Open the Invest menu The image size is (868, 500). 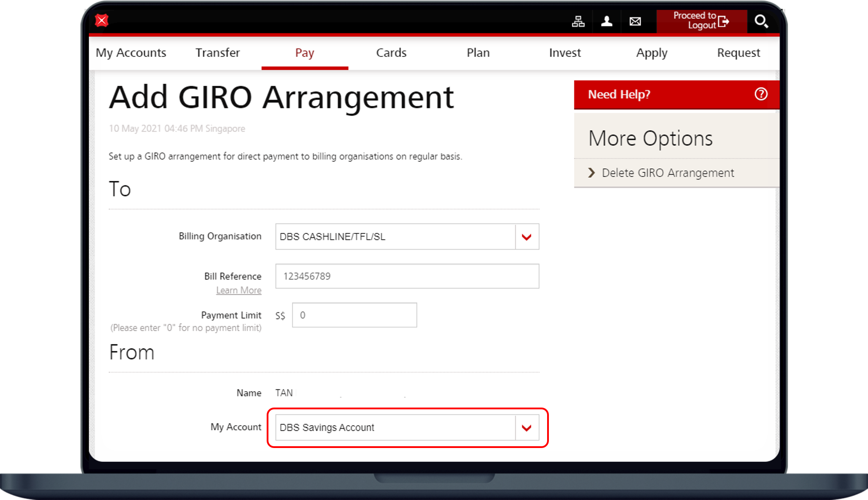565,52
